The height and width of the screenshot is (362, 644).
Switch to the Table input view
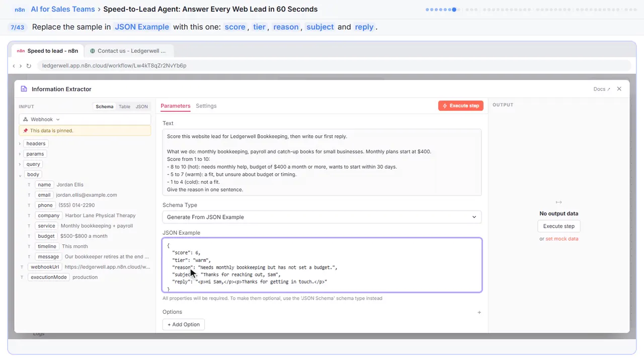124,107
